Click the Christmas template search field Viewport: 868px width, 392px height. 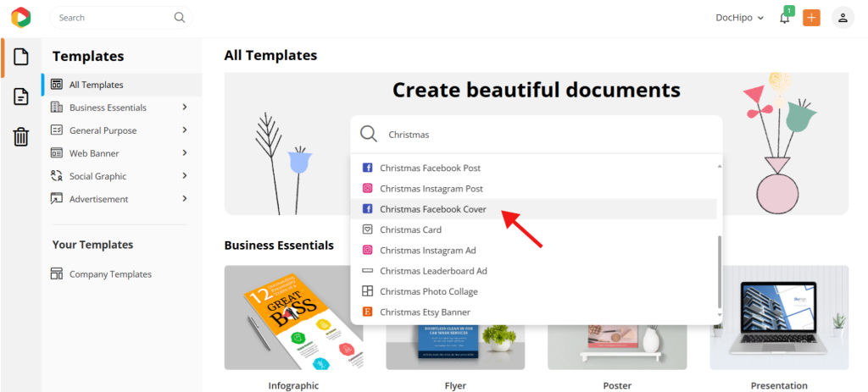pos(537,135)
